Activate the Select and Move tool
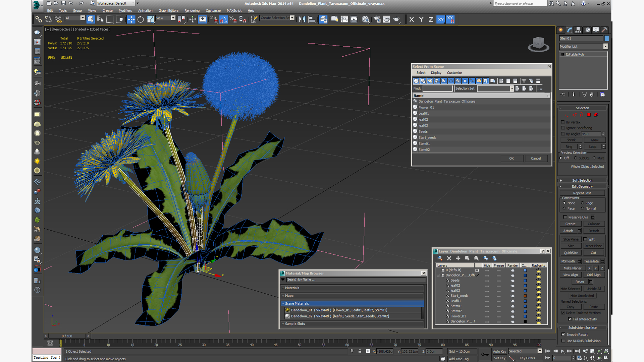The height and width of the screenshot is (362, 644). (131, 19)
